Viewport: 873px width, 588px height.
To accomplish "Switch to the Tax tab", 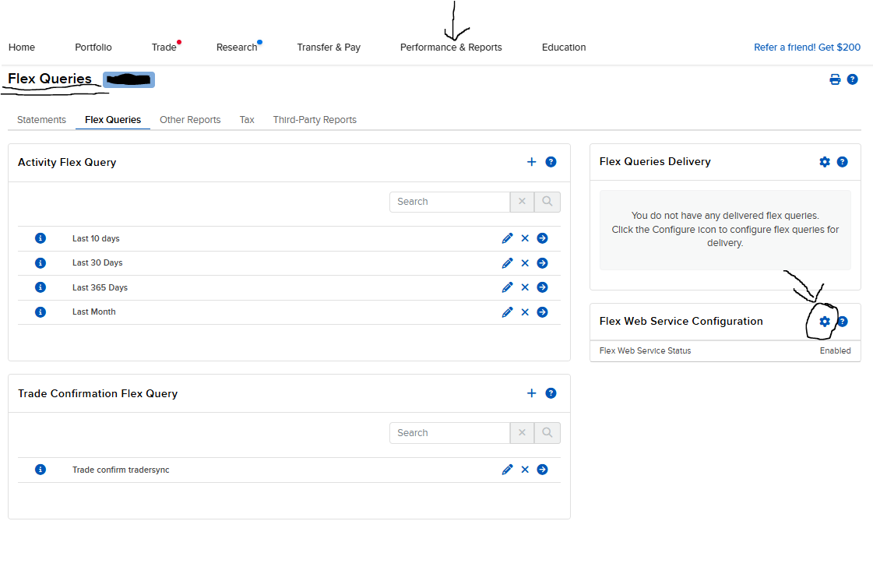I will pos(247,120).
